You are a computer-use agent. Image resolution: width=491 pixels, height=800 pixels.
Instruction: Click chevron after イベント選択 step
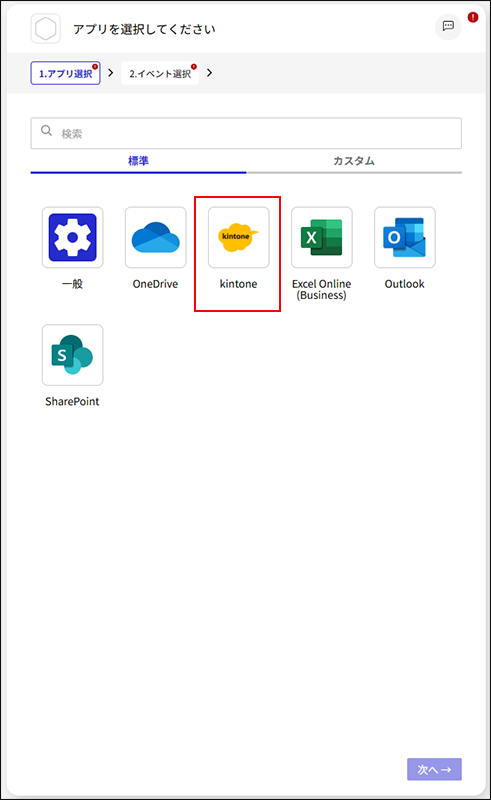coord(209,73)
